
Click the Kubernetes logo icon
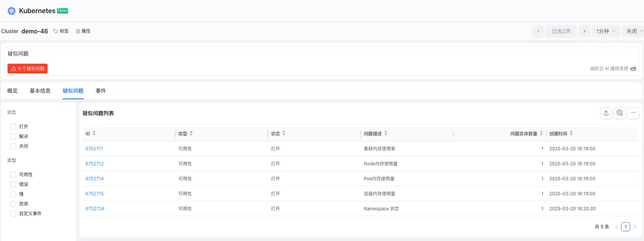click(x=12, y=11)
